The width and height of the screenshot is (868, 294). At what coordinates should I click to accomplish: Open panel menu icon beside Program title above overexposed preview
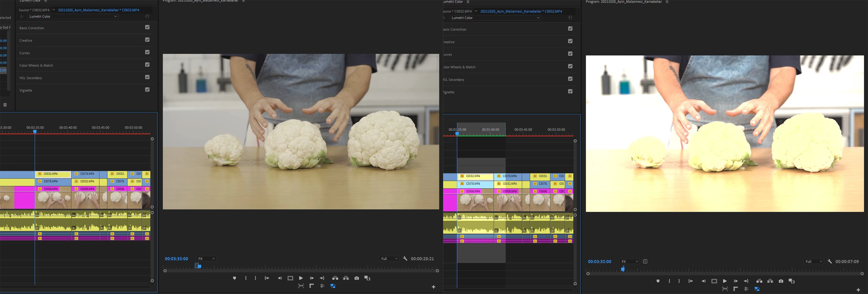click(667, 2)
